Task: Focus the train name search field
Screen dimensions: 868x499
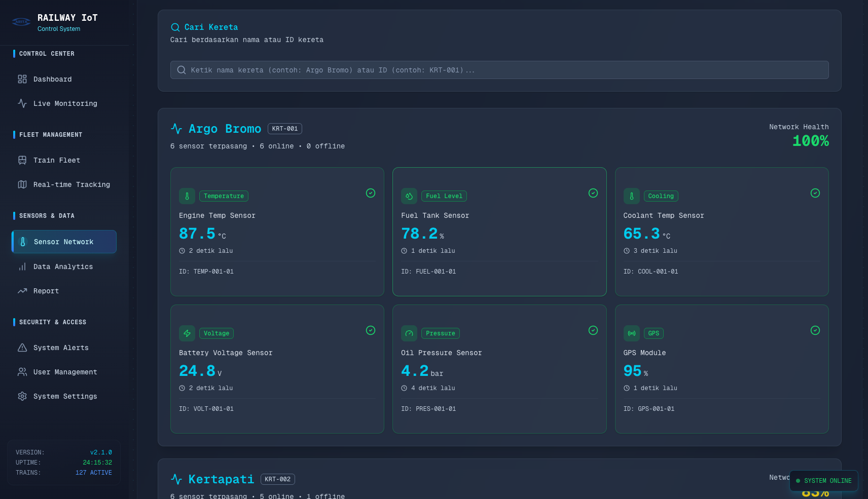Action: click(x=499, y=70)
